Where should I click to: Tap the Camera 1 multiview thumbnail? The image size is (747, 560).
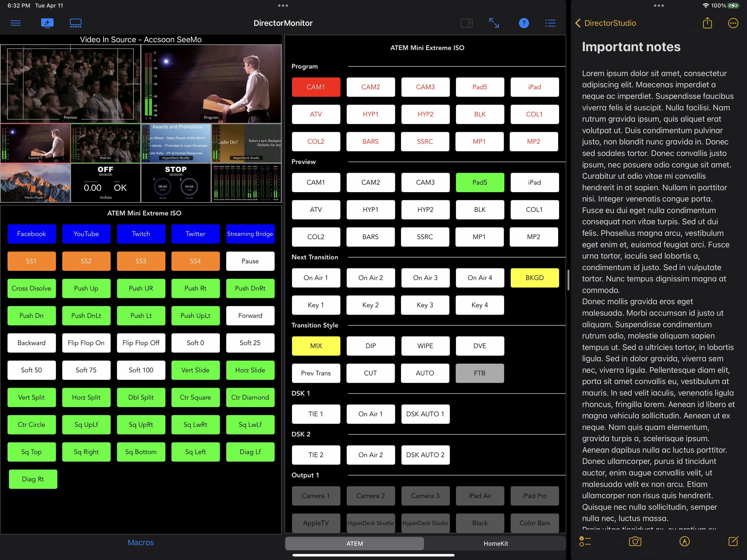36,143
